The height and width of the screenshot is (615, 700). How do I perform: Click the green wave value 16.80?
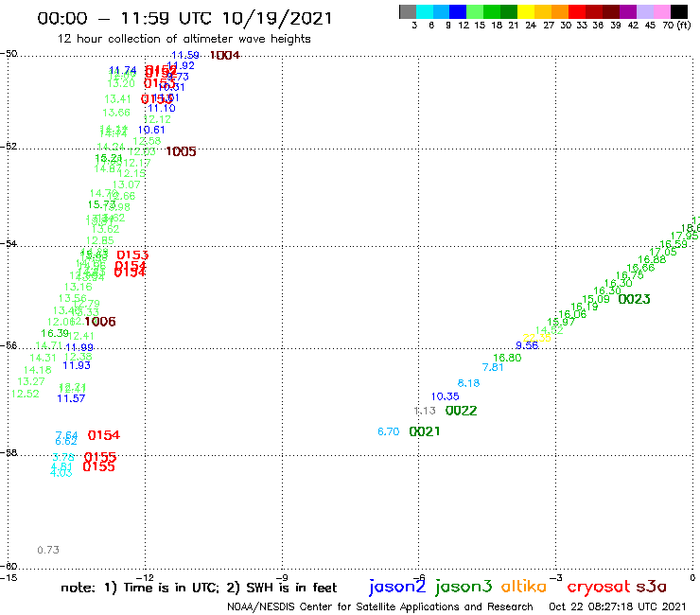[x=507, y=358]
